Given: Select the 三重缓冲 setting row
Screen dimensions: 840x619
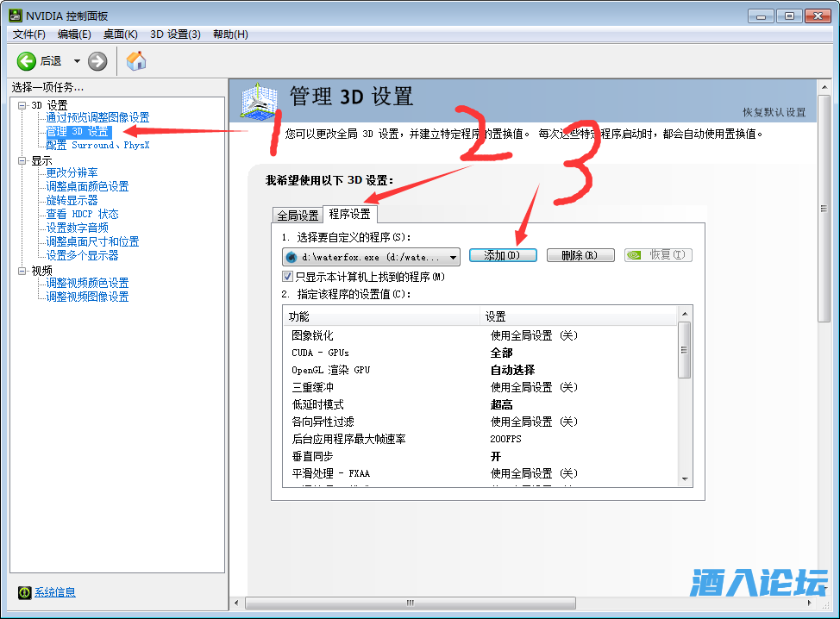Looking at the screenshot, I should (x=480, y=387).
